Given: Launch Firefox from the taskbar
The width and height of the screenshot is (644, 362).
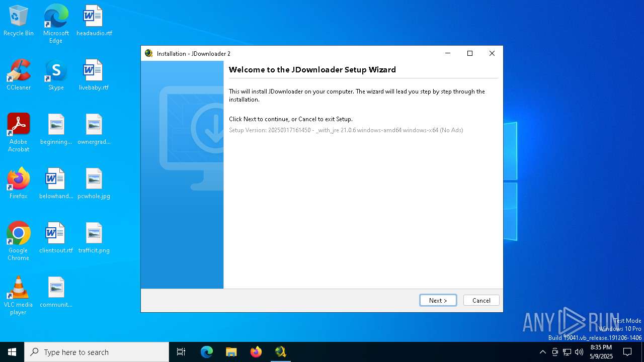Looking at the screenshot, I should pos(256,352).
